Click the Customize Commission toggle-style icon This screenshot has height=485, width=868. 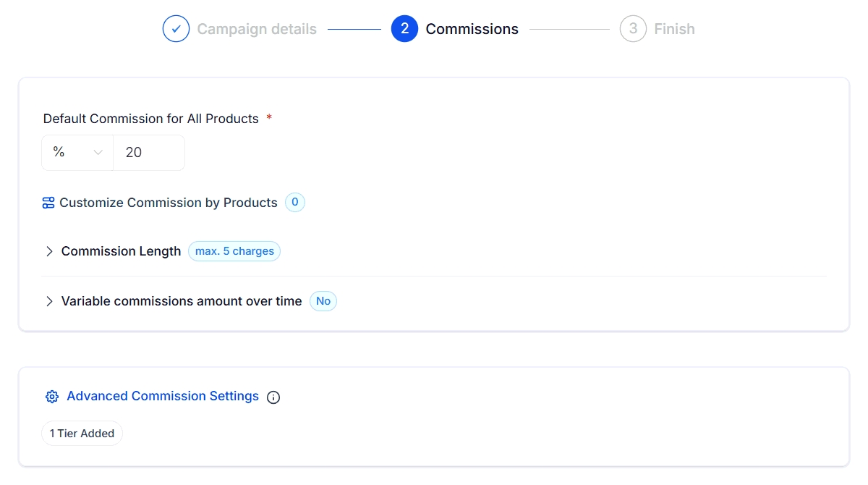point(48,203)
